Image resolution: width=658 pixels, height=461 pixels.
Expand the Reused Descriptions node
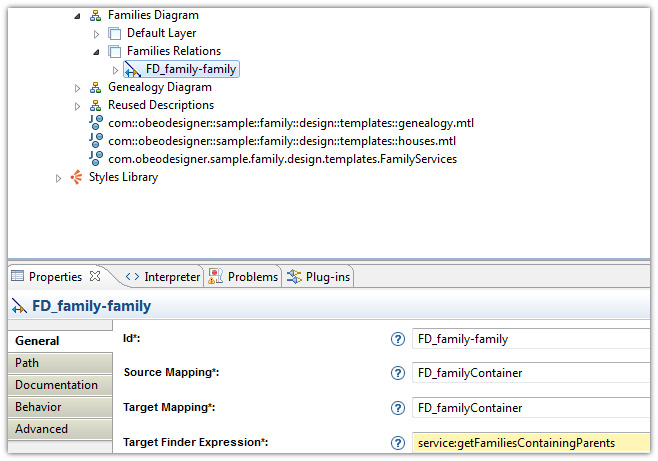click(x=79, y=106)
